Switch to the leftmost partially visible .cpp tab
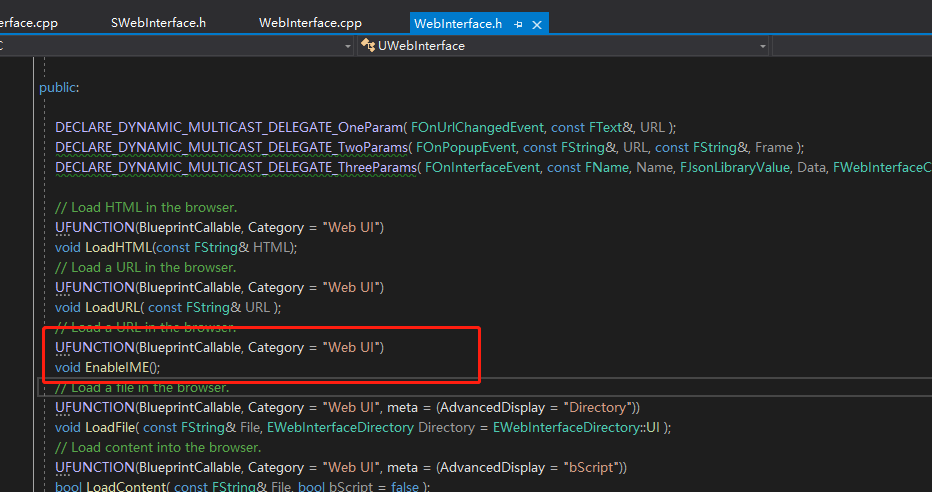Screen dimensions: 932x492 (x=36, y=23)
